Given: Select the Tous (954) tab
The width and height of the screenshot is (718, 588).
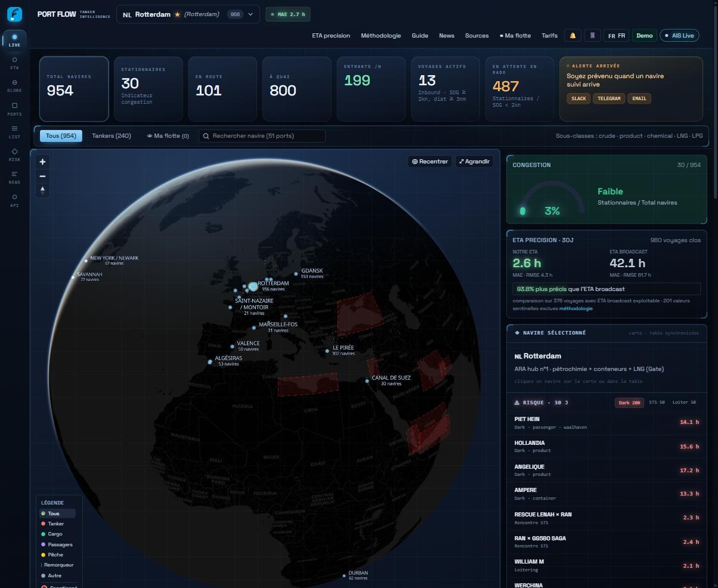Looking at the screenshot, I should point(61,136).
